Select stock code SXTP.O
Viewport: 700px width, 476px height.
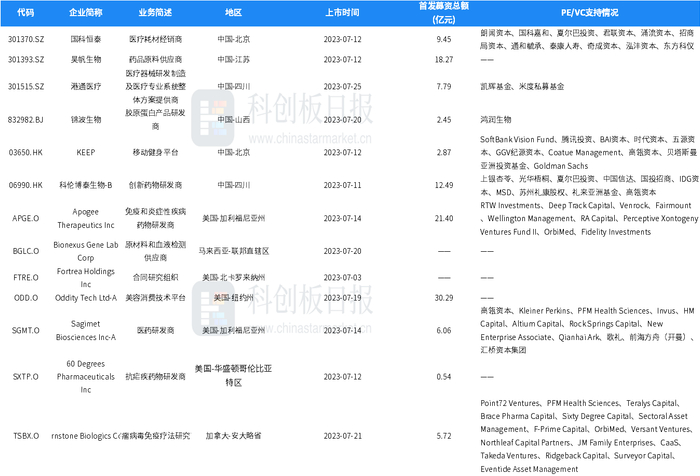(x=26, y=377)
